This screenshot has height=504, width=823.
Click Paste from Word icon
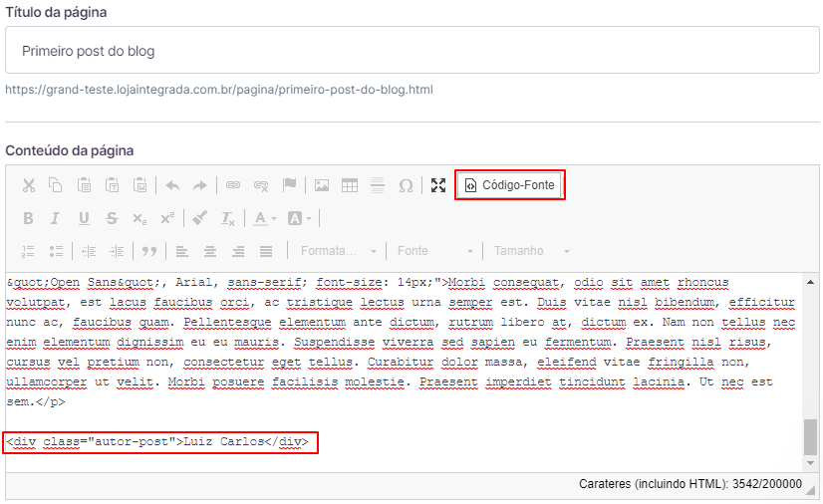tap(139, 185)
